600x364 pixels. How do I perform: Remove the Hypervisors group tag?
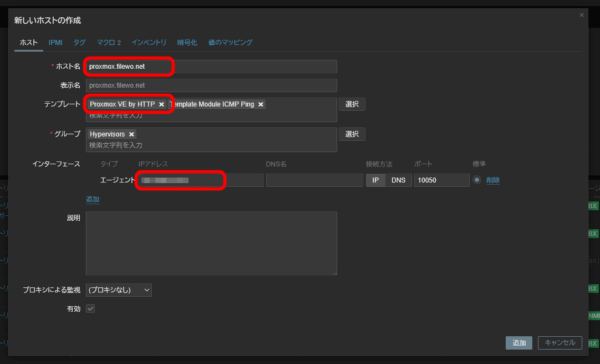(132, 134)
